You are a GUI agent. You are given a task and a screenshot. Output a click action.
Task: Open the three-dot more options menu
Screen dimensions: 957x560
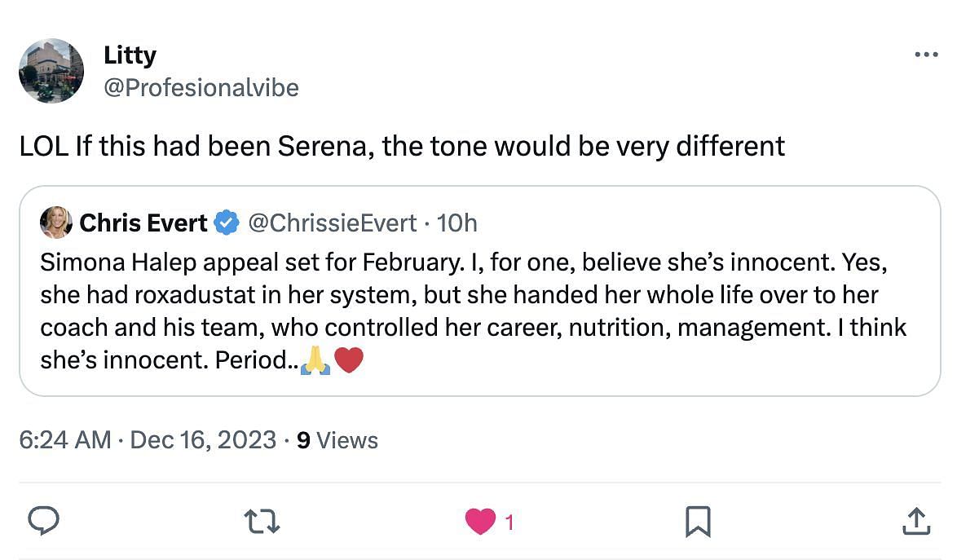926,55
